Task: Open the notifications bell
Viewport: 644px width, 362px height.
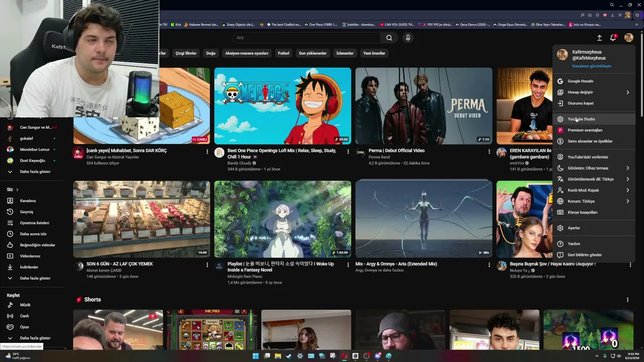Action: tap(613, 38)
